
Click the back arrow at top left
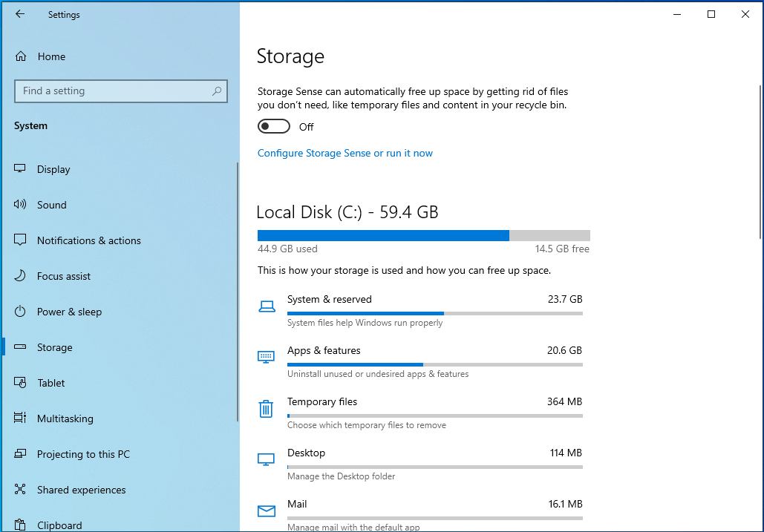(x=19, y=13)
